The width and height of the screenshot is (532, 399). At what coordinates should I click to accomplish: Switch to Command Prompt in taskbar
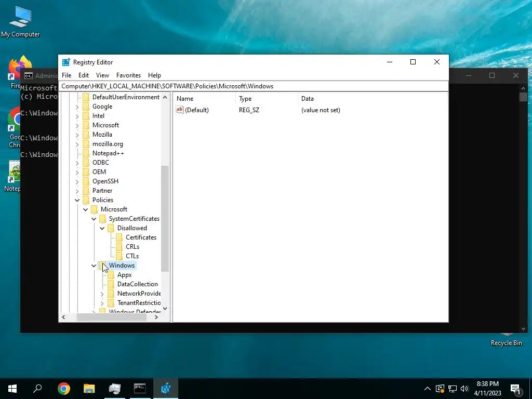tap(140, 389)
